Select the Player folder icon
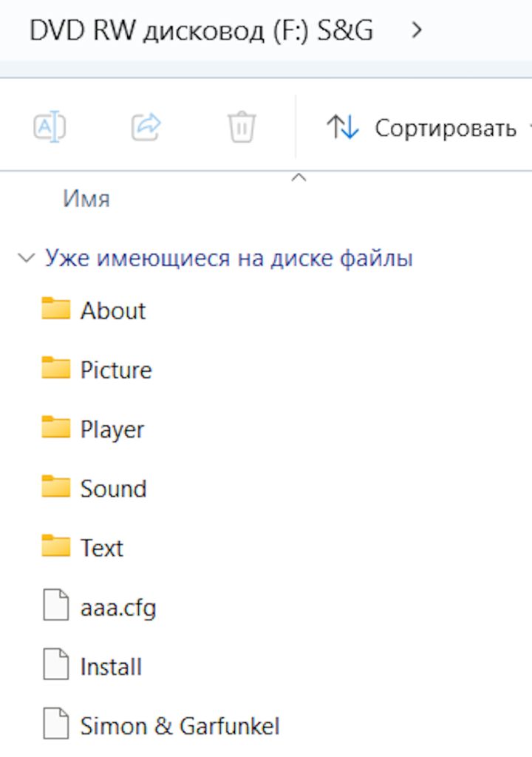532x757 pixels. point(56,427)
